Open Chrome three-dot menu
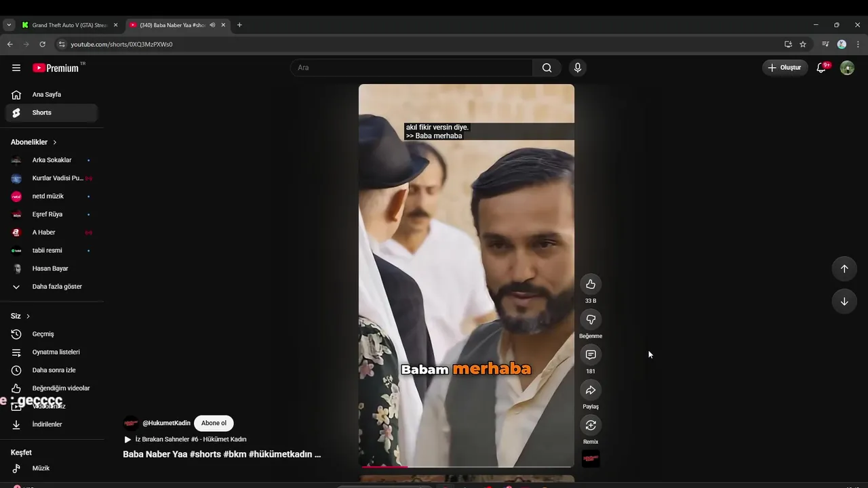 point(858,44)
